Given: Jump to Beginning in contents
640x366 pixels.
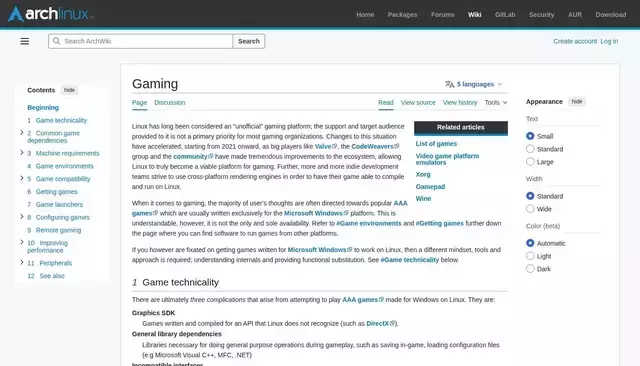Looking at the screenshot, I should click(x=43, y=107).
